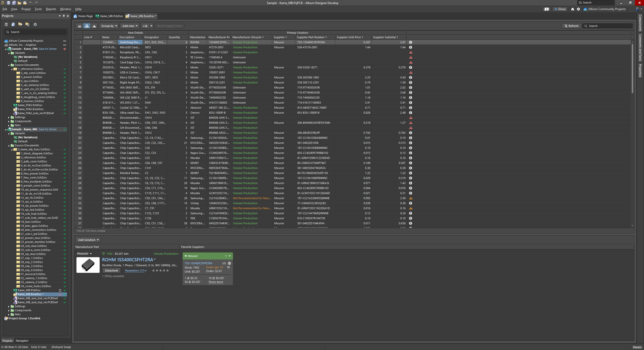Screen dimensions: 644x350
Task: Click the add comment speech bubble icon
Action: [x=547, y=9]
